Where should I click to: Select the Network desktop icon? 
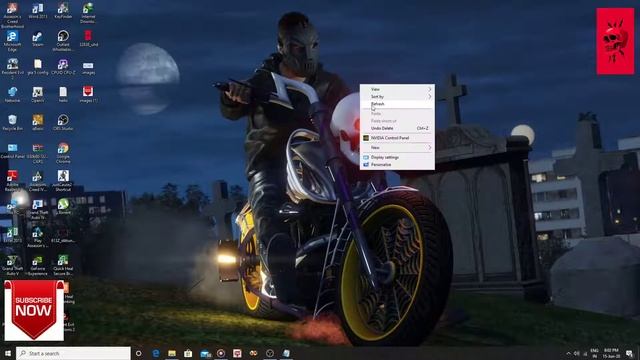tap(12, 95)
